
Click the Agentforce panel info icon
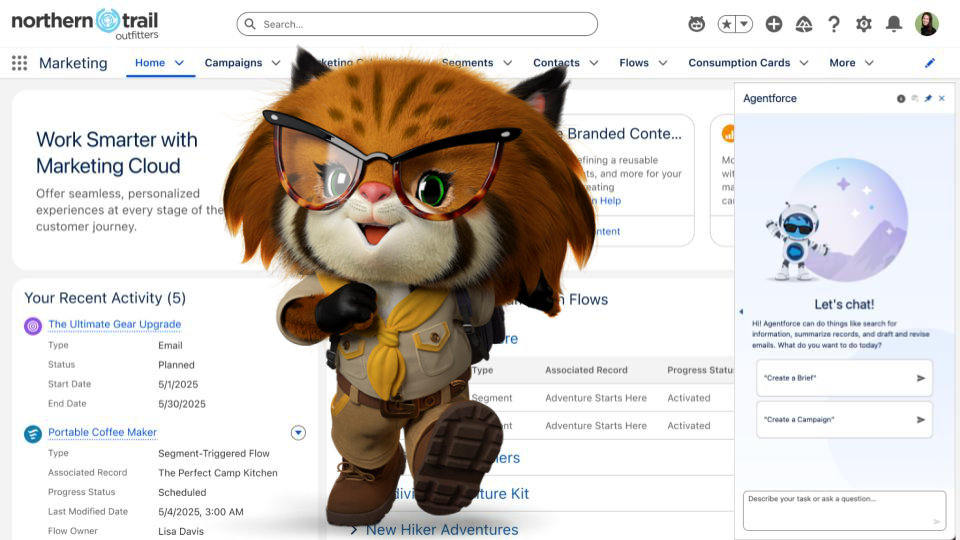click(x=901, y=99)
